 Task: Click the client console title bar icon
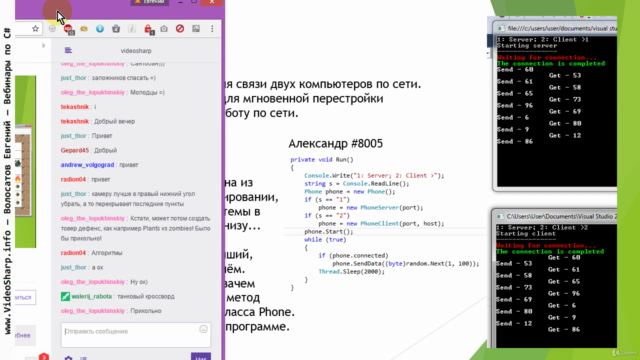500,216
